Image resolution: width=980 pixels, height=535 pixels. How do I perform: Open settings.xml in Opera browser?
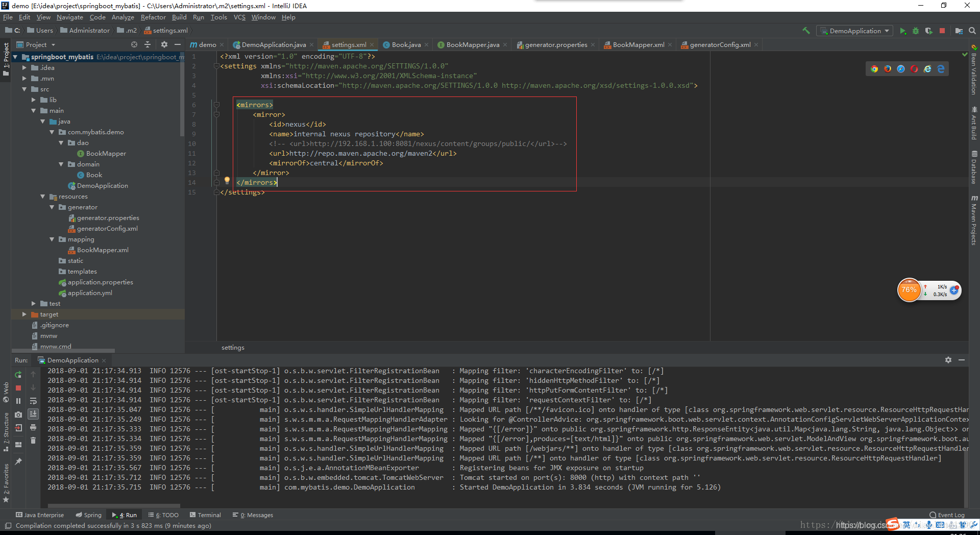coord(914,69)
